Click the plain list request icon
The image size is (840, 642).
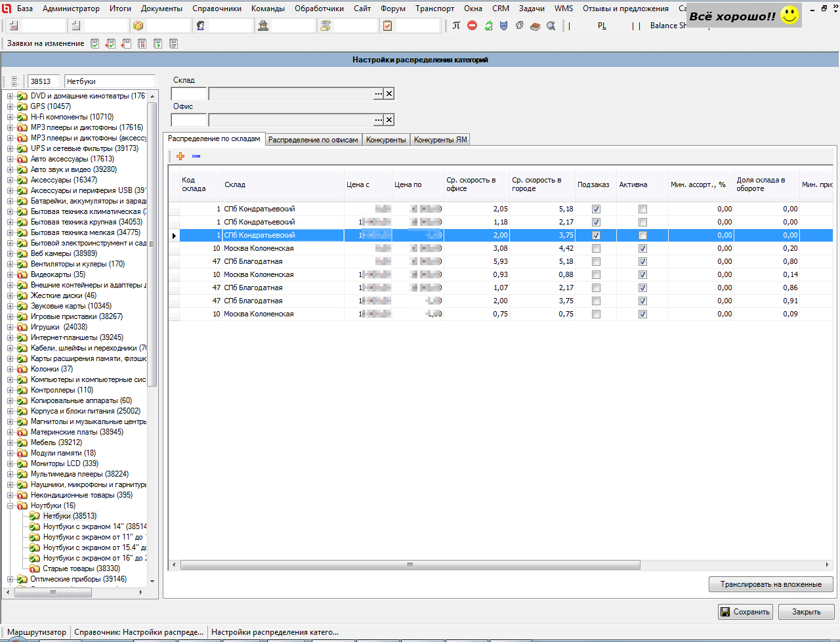click(174, 43)
